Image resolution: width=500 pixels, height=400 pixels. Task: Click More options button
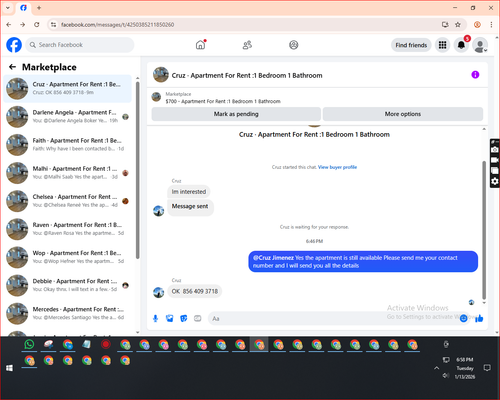point(403,114)
